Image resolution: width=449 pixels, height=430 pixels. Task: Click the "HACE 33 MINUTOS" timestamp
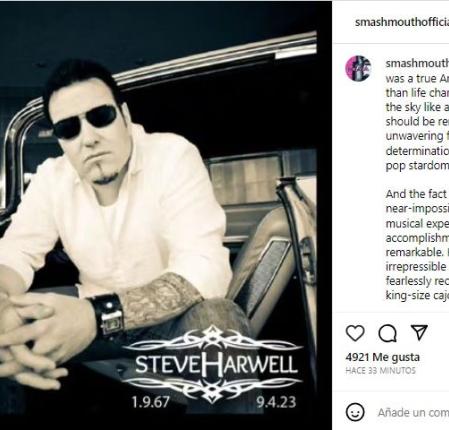click(380, 371)
